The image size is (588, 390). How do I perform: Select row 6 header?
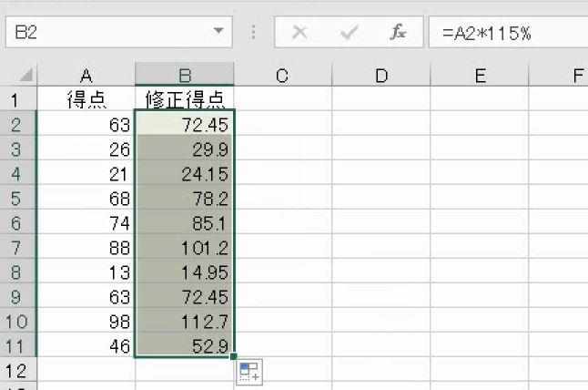pyautogui.click(x=18, y=221)
